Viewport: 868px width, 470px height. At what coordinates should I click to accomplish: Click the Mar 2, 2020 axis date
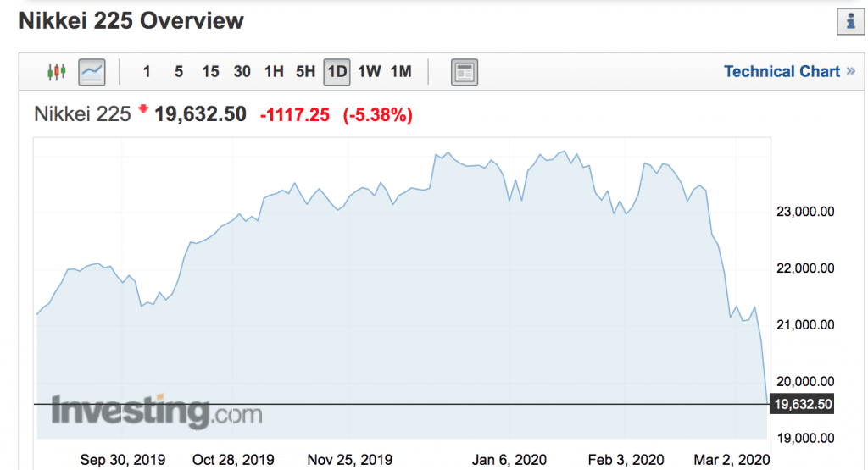(x=732, y=460)
